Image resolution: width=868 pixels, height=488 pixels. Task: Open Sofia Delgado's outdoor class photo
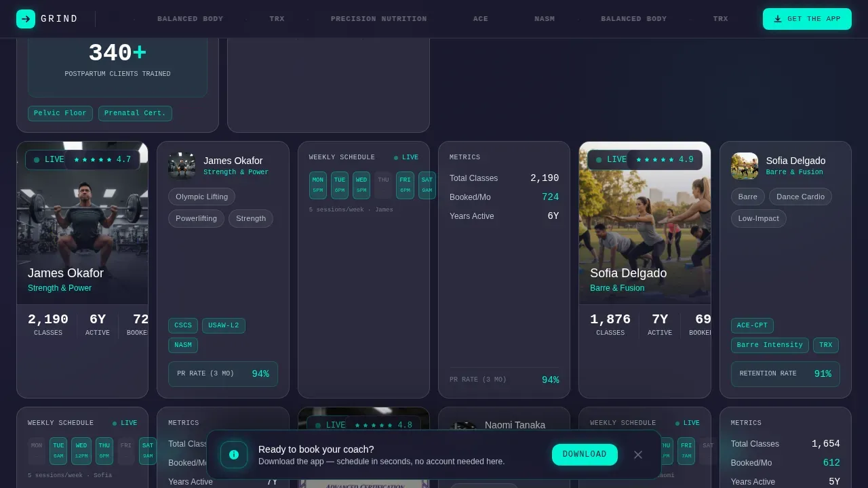point(645,223)
